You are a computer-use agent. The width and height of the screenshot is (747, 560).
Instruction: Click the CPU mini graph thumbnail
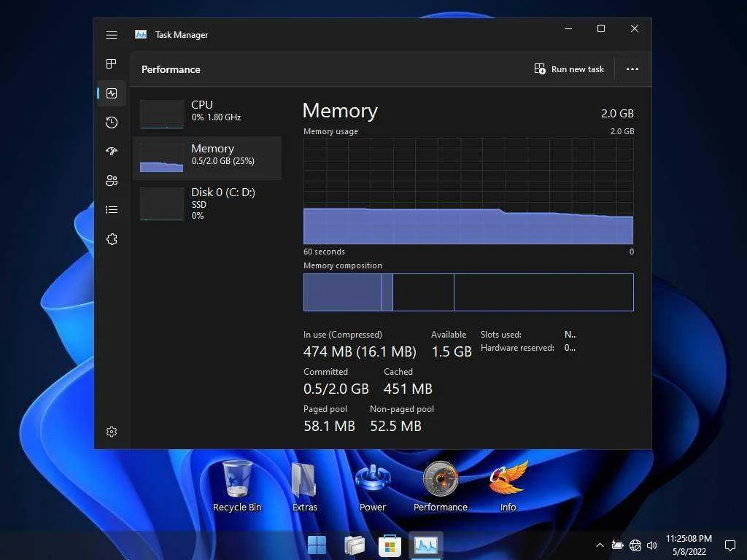click(162, 114)
